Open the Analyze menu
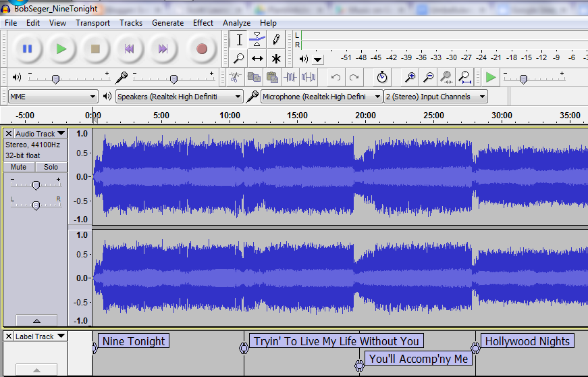Image resolution: width=588 pixels, height=377 pixels. [236, 23]
